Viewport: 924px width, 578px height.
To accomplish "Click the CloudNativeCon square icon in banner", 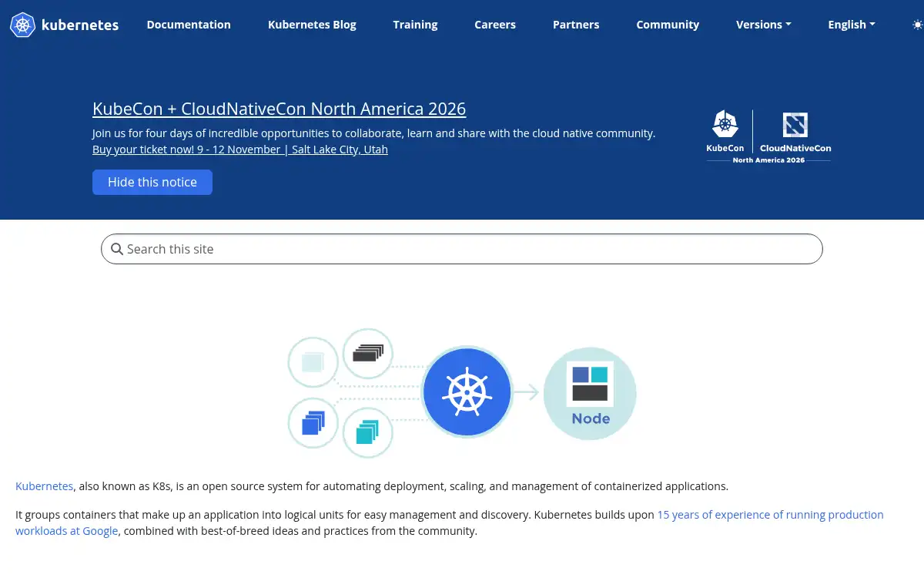I will [795, 125].
